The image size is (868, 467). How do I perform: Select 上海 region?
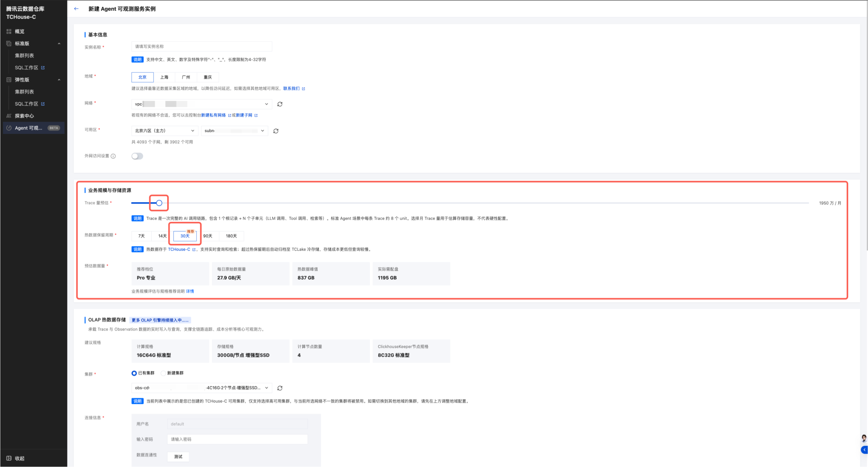[x=164, y=77]
